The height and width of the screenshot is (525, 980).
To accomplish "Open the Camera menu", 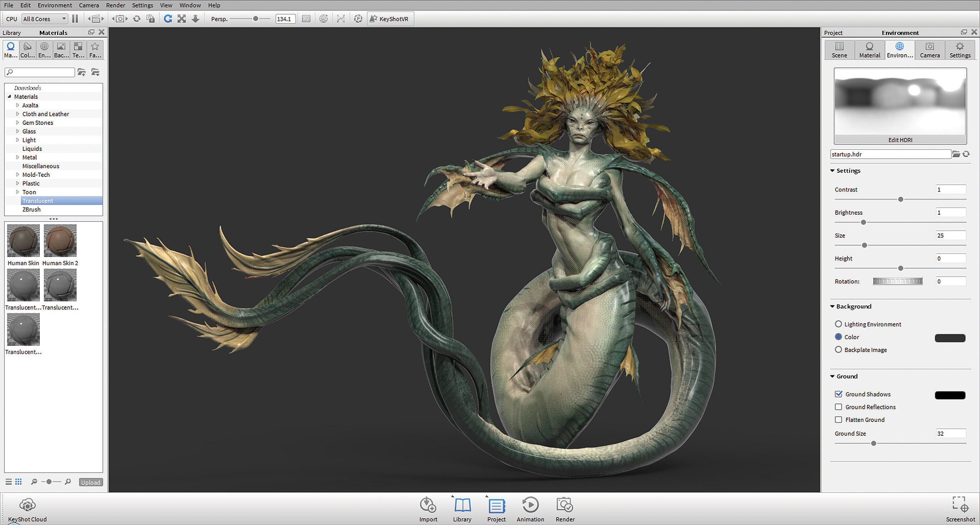I will click(89, 5).
